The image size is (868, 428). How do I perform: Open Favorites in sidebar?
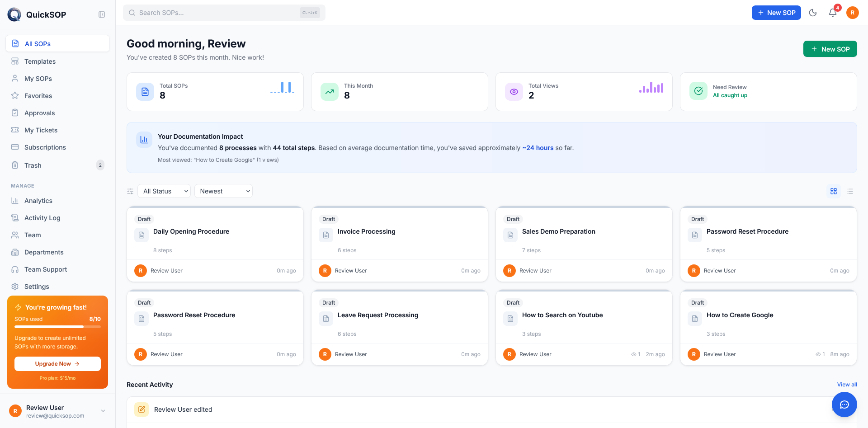tap(58, 96)
